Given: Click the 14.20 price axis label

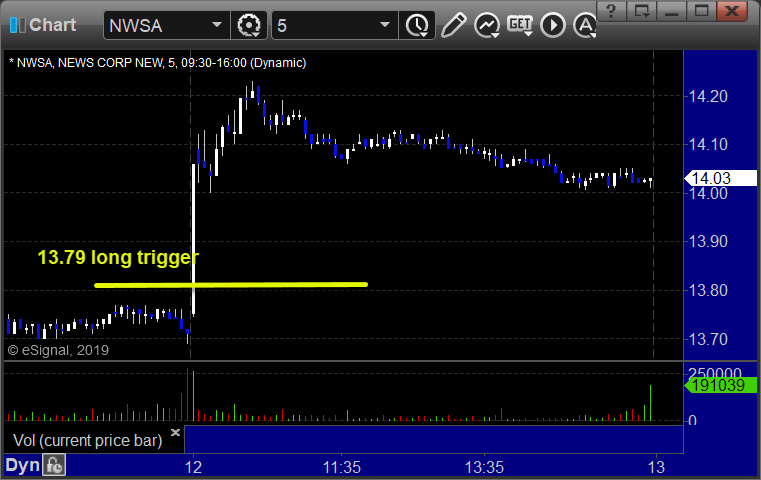Looking at the screenshot, I should point(708,96).
